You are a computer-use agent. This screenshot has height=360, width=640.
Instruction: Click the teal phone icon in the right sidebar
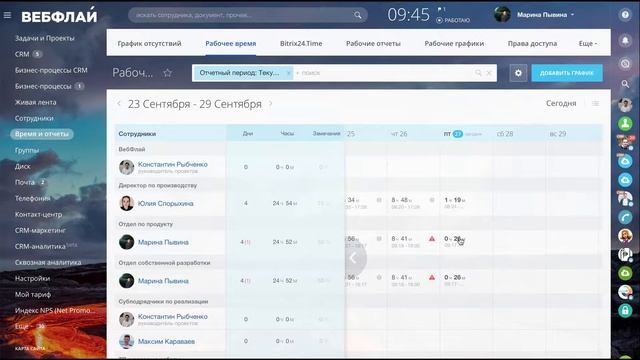(x=625, y=218)
